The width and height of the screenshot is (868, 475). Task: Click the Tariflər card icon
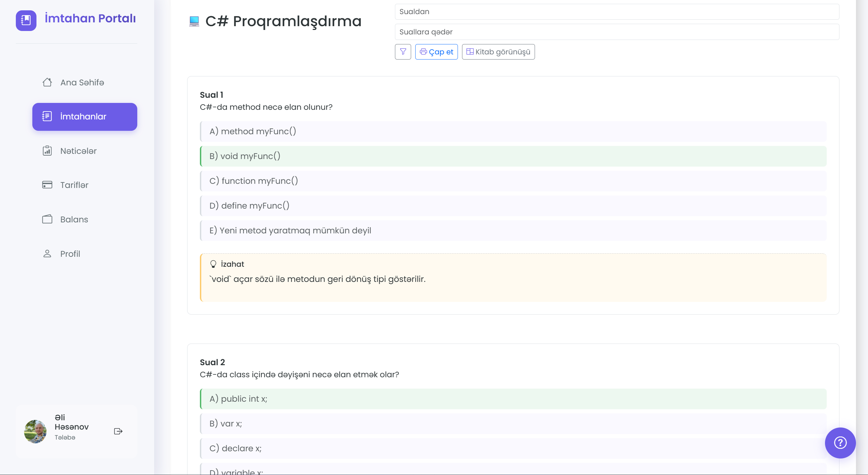[x=47, y=185]
